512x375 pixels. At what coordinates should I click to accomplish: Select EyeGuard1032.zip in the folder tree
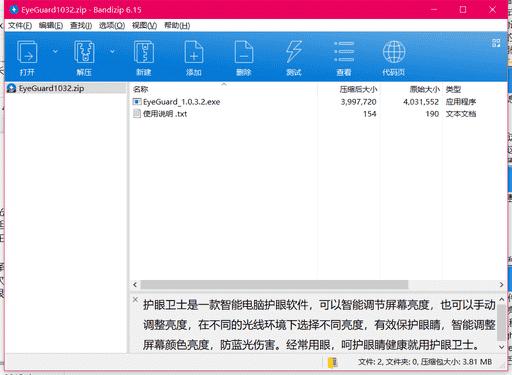pyautogui.click(x=51, y=88)
